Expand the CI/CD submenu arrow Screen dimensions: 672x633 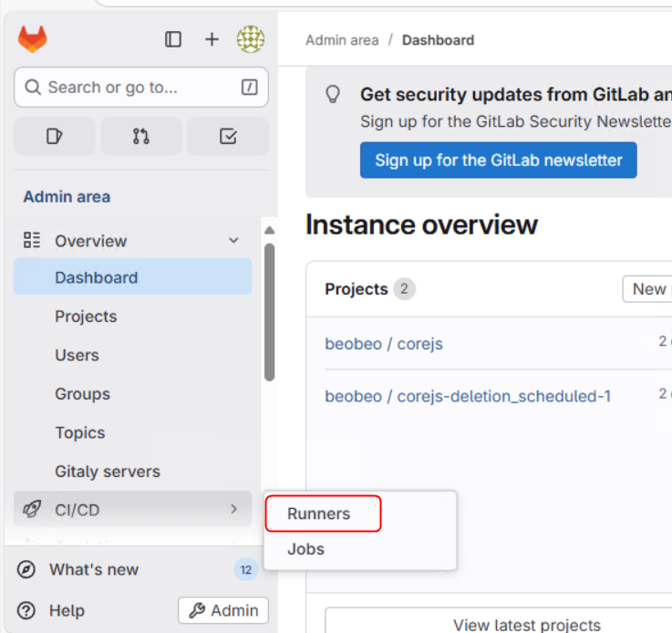pyautogui.click(x=233, y=509)
